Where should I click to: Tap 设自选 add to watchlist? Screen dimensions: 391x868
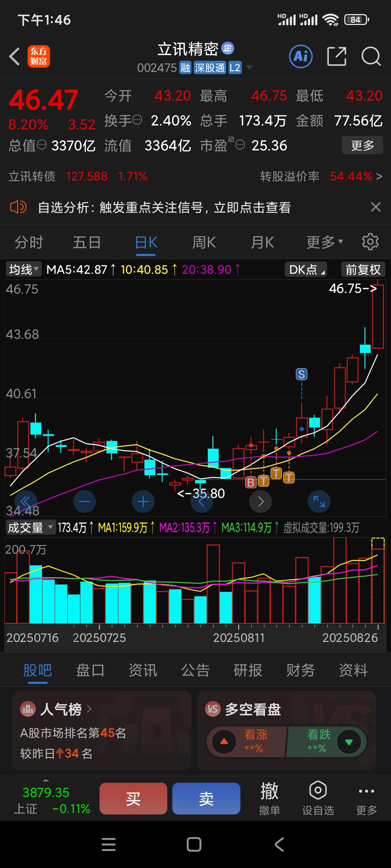click(x=318, y=799)
